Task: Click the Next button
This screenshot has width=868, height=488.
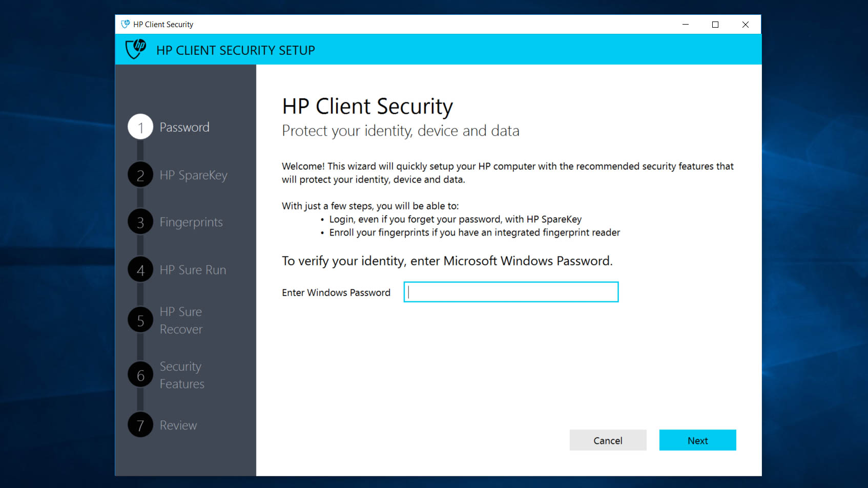Action: 697,440
